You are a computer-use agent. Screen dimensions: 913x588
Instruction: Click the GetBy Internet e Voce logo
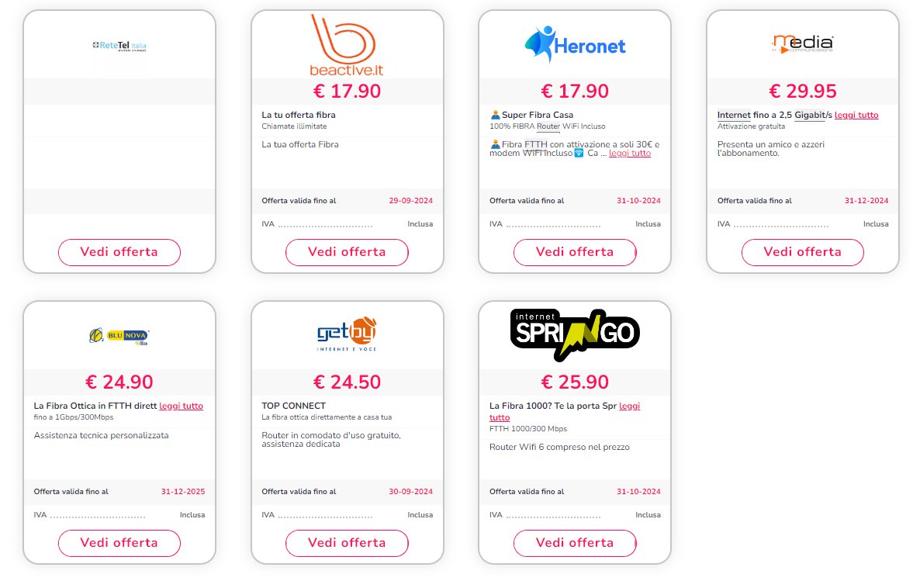pos(347,334)
